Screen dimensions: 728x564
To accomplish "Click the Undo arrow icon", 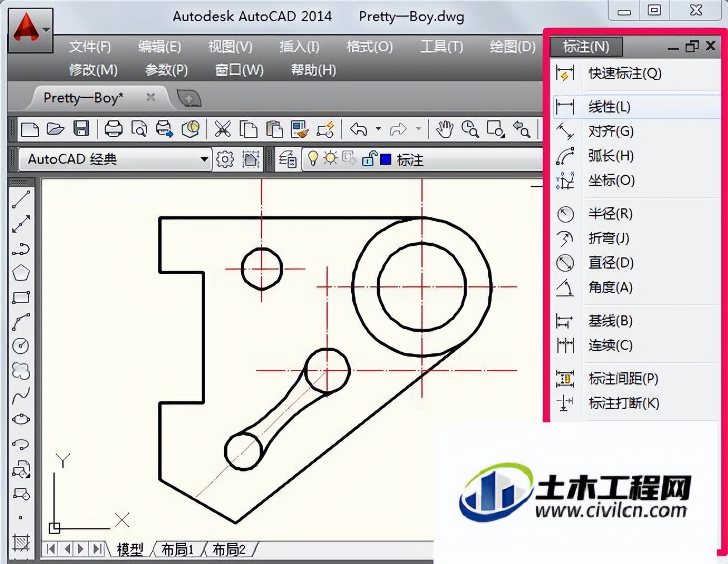I will (358, 129).
